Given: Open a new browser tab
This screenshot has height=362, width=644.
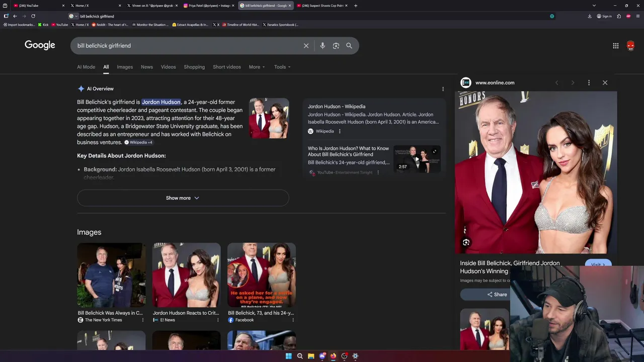Looking at the screenshot, I should click(356, 6).
